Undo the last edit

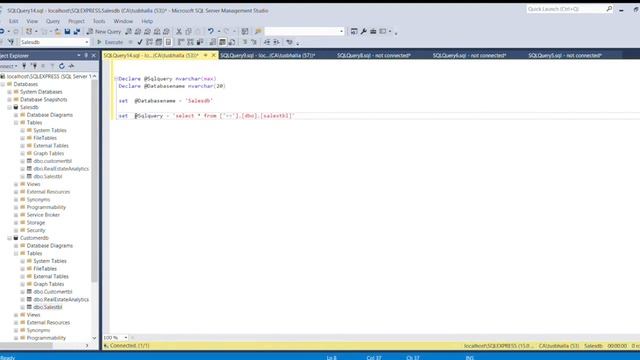pyautogui.click(x=211, y=31)
